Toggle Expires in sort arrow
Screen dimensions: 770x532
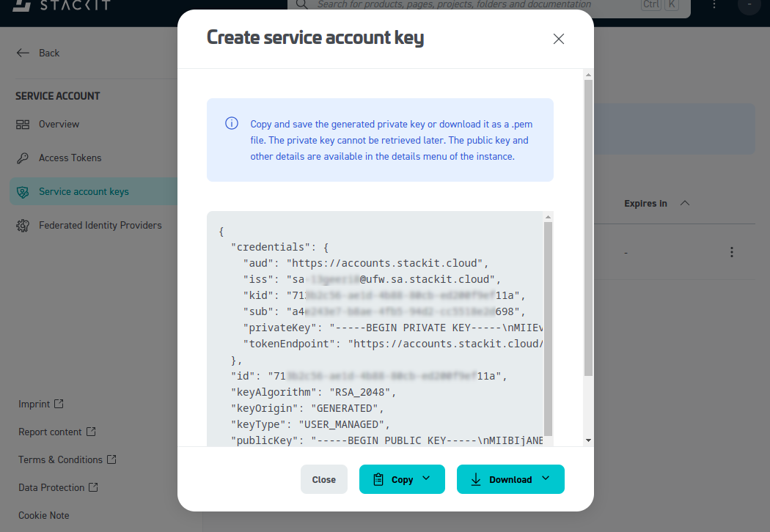[685, 203]
